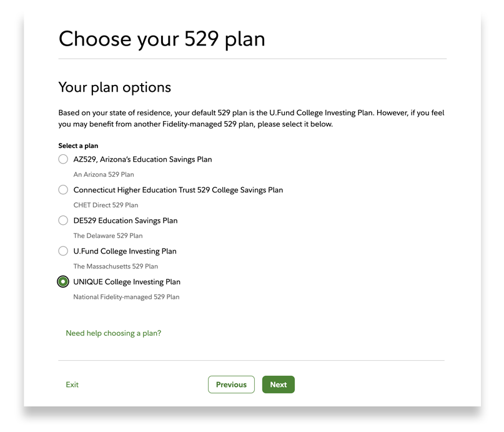504x432 pixels.
Task: Click The Delaware 529 Plan subtext
Action: coord(107,235)
